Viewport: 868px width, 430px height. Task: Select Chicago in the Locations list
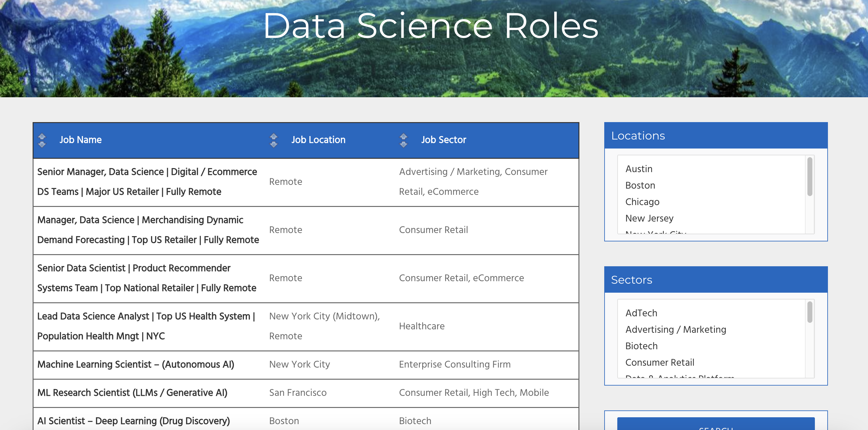(642, 202)
